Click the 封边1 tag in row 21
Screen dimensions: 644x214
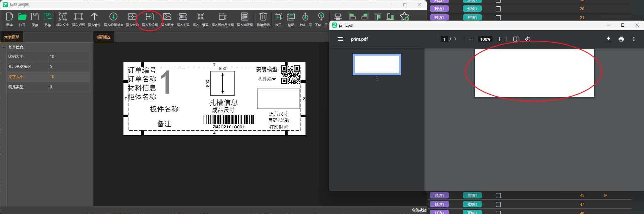(x=439, y=18)
